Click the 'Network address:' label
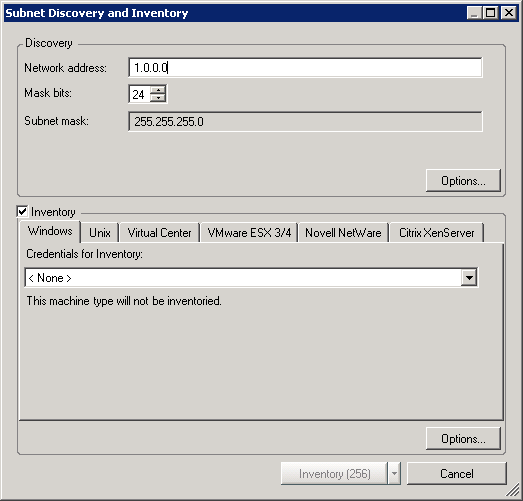 tap(65, 68)
